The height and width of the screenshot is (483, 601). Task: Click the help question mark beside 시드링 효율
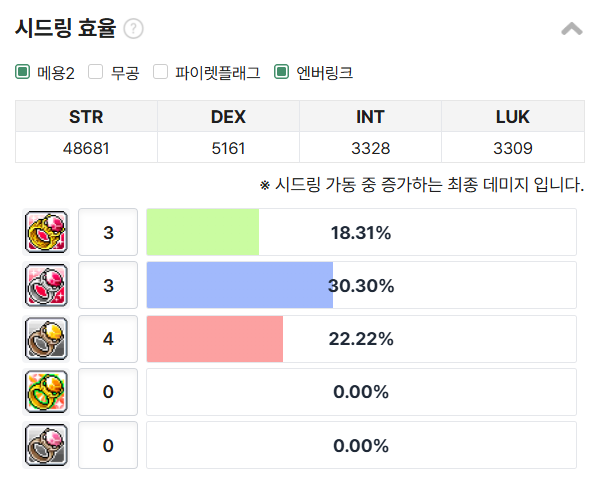[133, 29]
